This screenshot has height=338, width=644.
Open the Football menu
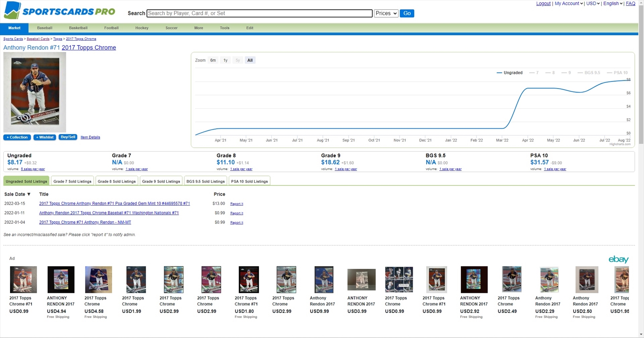[x=111, y=28]
